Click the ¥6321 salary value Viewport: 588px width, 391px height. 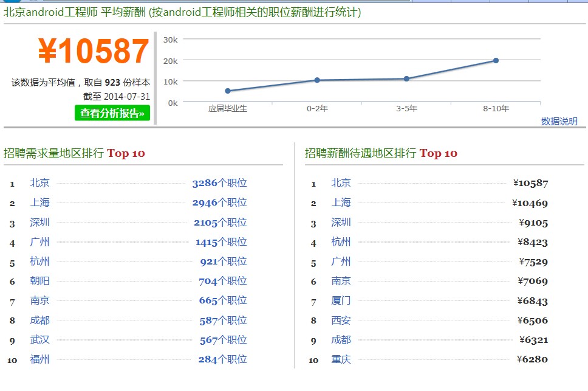tap(533, 340)
